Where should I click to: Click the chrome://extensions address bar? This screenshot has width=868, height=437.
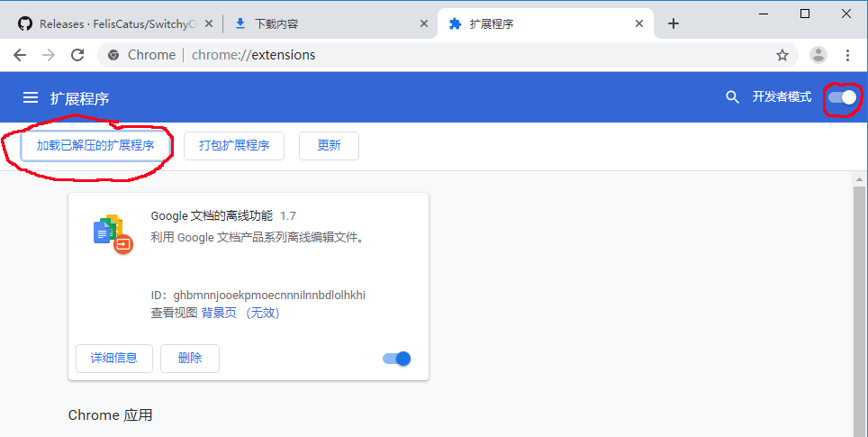[448, 55]
